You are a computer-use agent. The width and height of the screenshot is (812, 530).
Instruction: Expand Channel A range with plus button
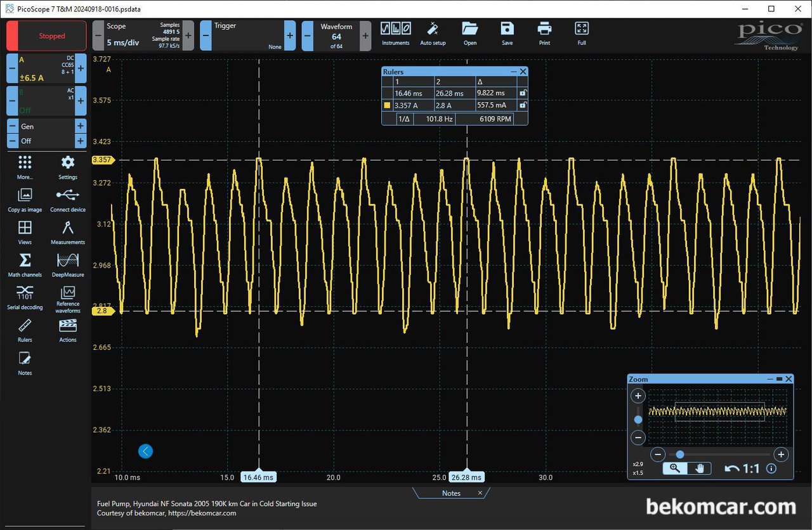(x=81, y=68)
